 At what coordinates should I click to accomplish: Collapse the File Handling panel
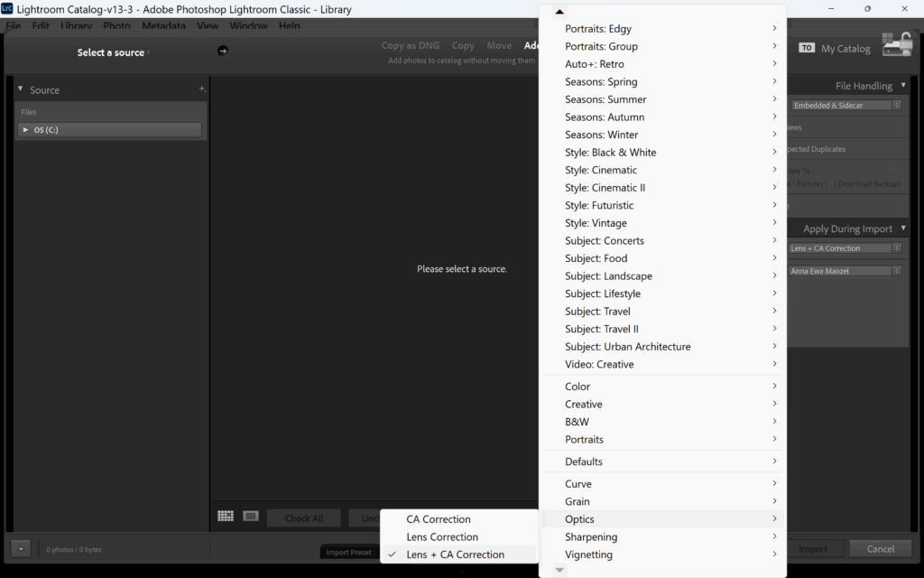(x=902, y=86)
